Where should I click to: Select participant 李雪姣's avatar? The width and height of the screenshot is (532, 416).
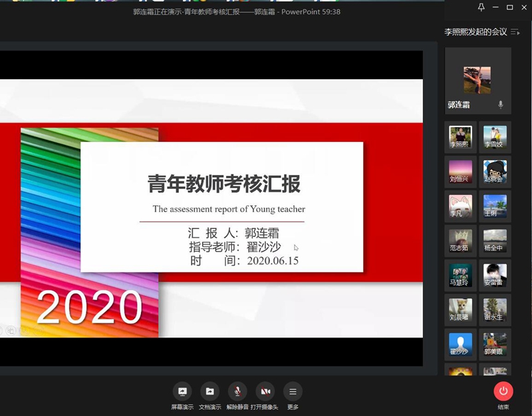[x=495, y=137]
